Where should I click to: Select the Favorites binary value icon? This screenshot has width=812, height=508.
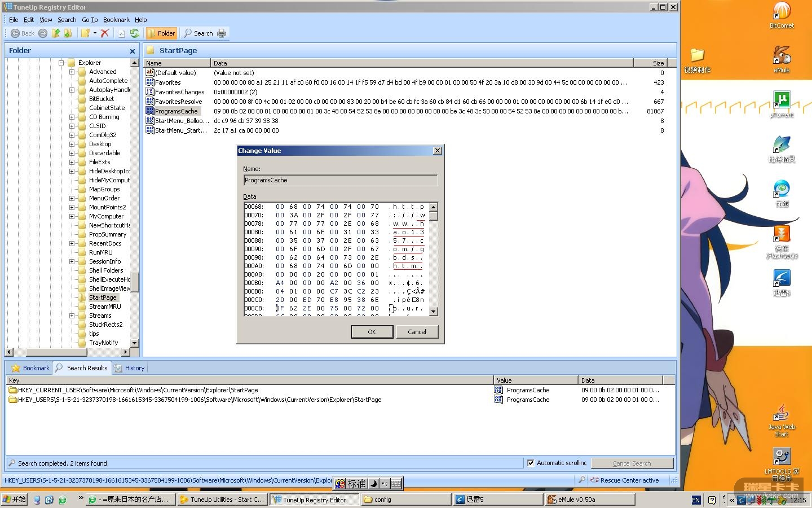point(150,82)
